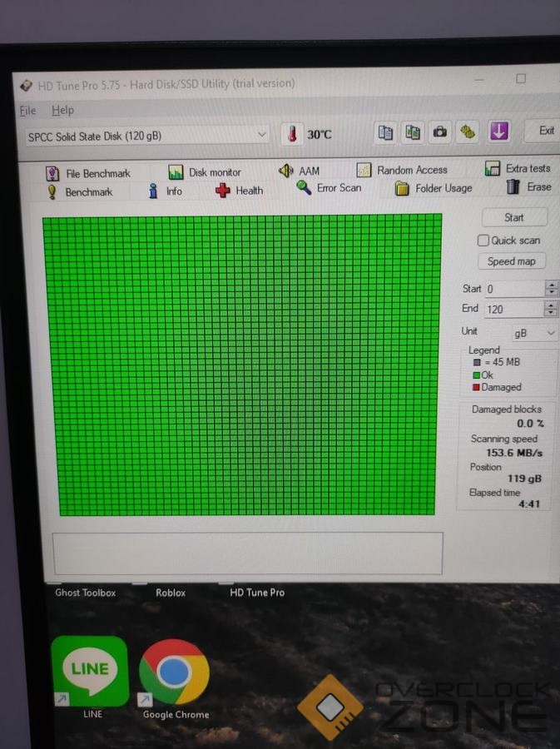Click the Elapsed time value 4:41
The height and width of the screenshot is (749, 560).
point(529,504)
